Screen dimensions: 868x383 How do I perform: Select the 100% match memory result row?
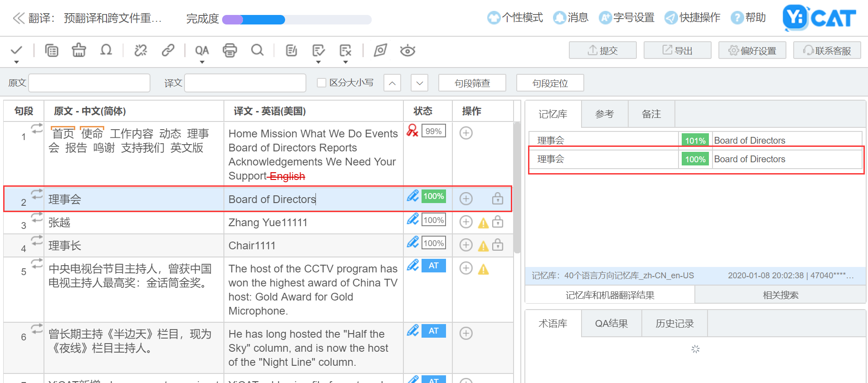tap(696, 159)
